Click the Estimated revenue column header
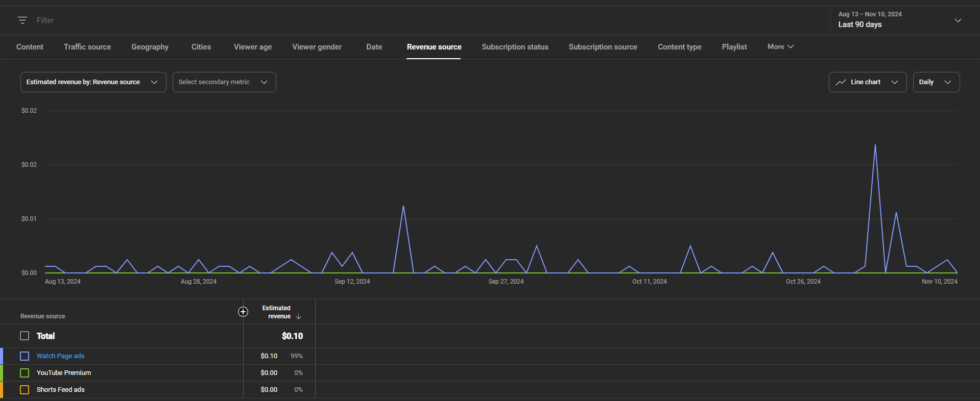The height and width of the screenshot is (401, 980). 276,312
